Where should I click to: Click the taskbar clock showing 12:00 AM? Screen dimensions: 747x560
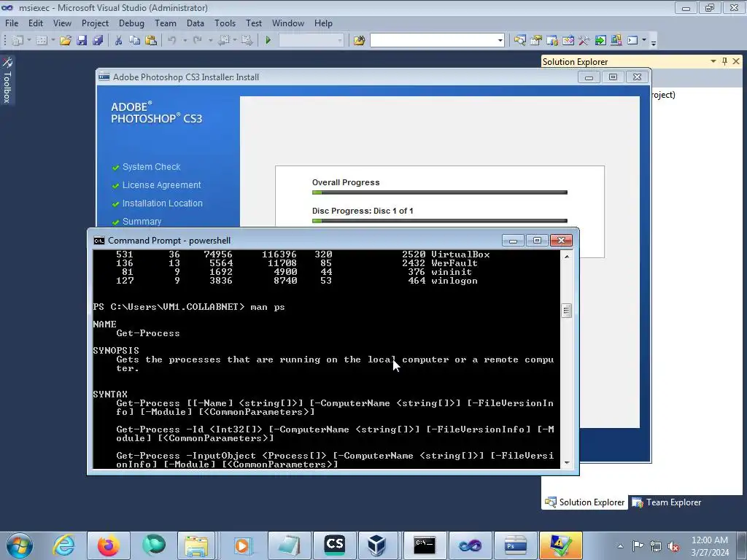709,546
